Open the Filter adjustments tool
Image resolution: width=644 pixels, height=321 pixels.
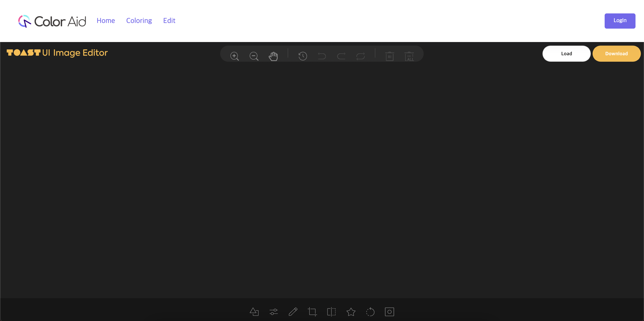tap(273, 312)
